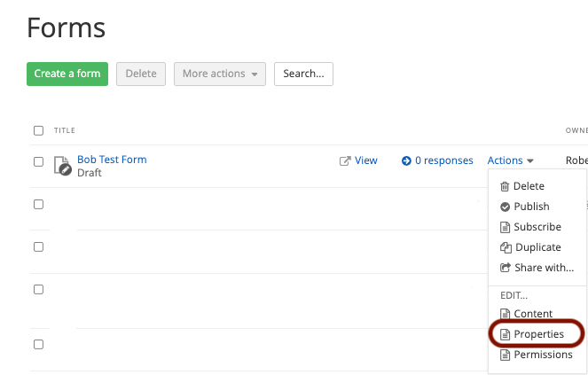
Task: Check the box in the fourth form row
Action: click(x=39, y=290)
